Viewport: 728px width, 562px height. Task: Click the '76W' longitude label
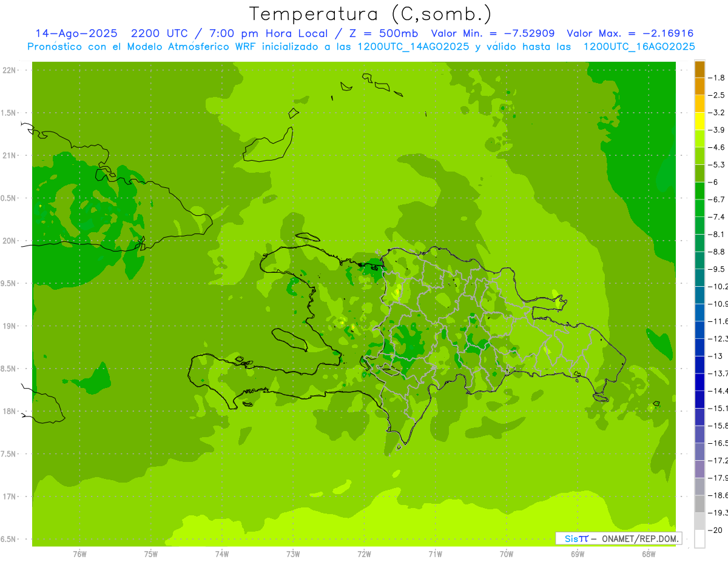coord(79,554)
